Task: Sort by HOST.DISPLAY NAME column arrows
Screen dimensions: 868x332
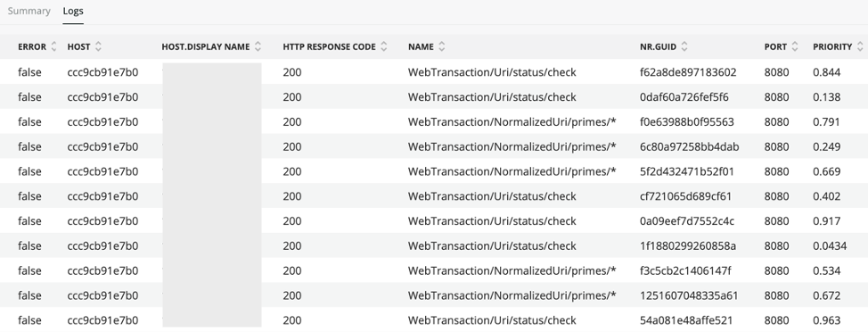Action: click(x=258, y=47)
